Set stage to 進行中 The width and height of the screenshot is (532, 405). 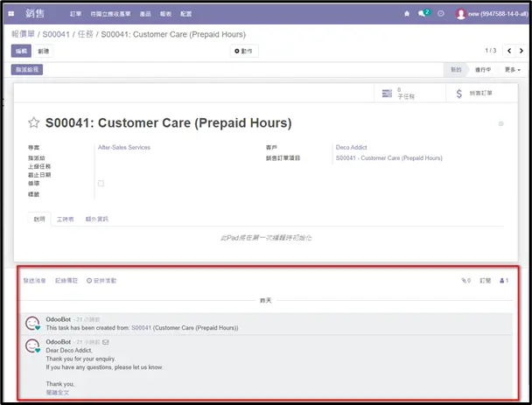point(483,69)
